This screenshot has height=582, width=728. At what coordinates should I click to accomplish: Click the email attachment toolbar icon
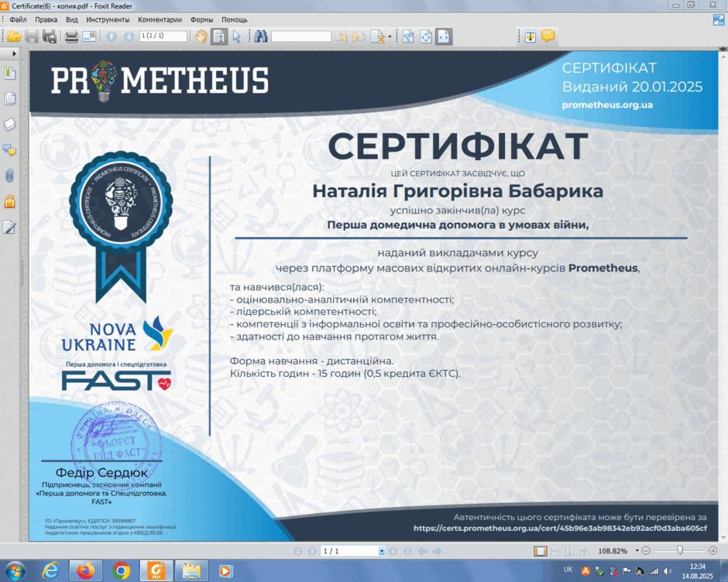tap(89, 36)
